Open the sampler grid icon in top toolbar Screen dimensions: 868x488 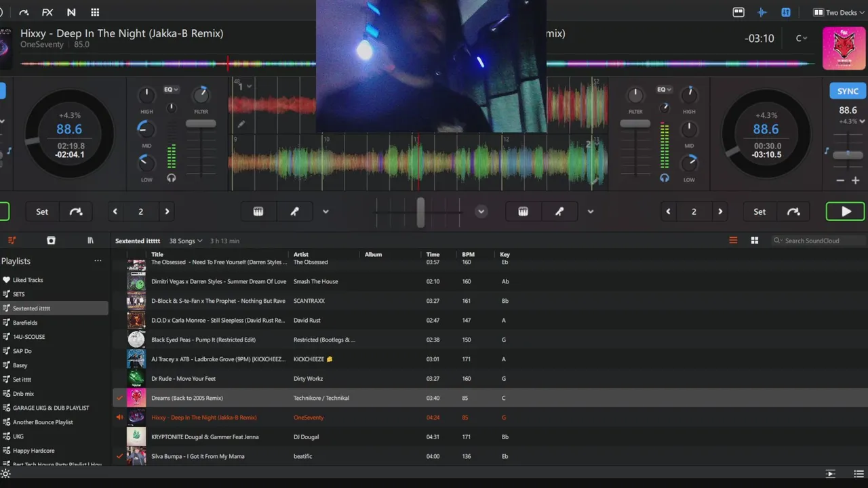point(95,12)
